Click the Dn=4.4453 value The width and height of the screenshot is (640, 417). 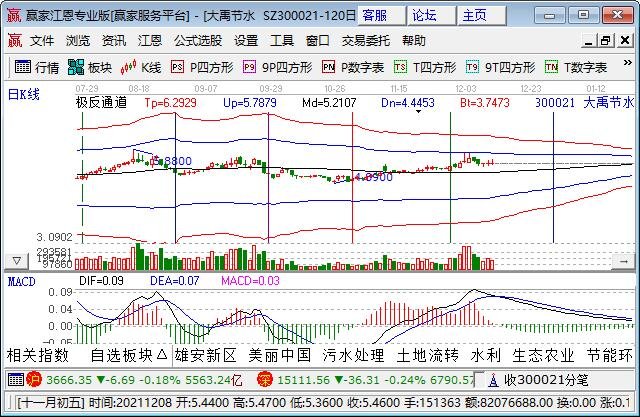[x=408, y=103]
